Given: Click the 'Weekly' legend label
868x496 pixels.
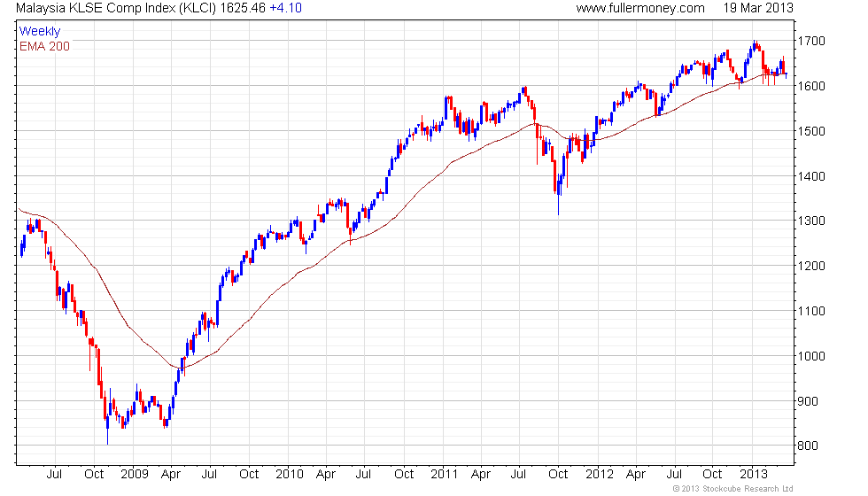Looking at the screenshot, I should click(39, 32).
